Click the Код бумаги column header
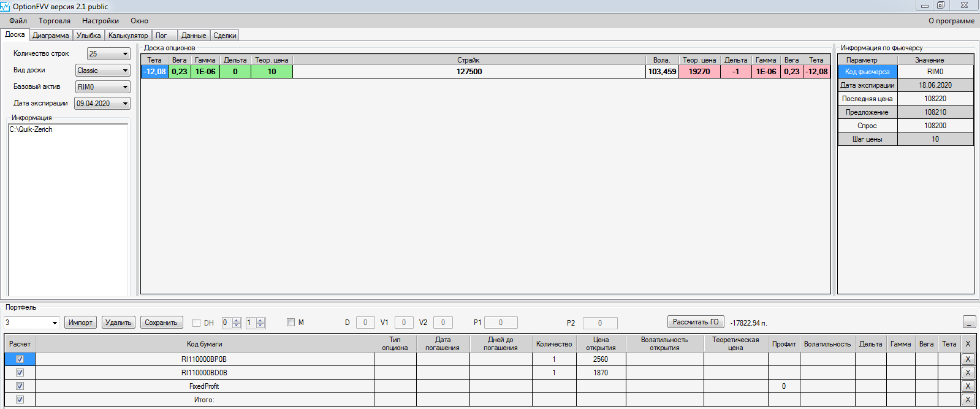 204,344
